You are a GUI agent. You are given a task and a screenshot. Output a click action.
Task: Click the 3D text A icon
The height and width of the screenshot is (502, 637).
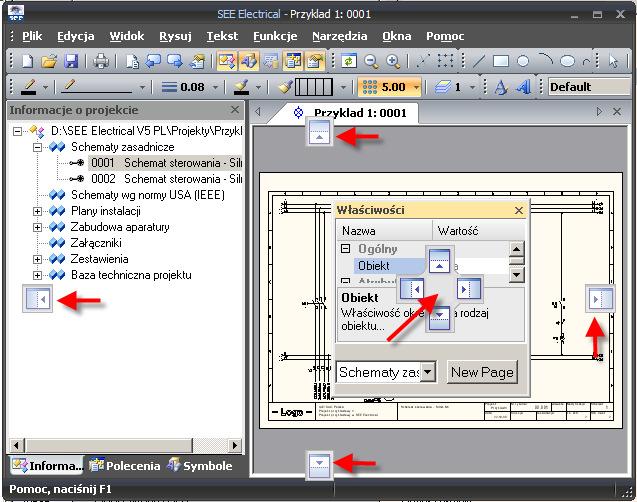coord(524,87)
